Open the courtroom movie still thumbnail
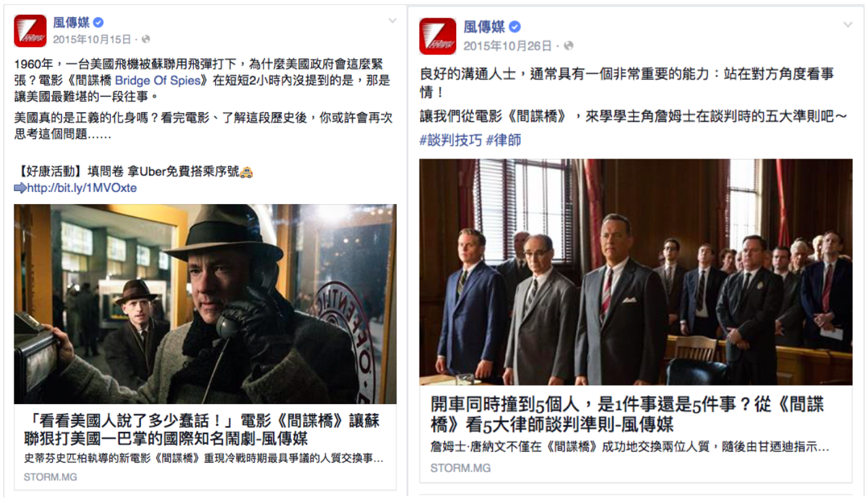This screenshot has height=498, width=868. 636,272
